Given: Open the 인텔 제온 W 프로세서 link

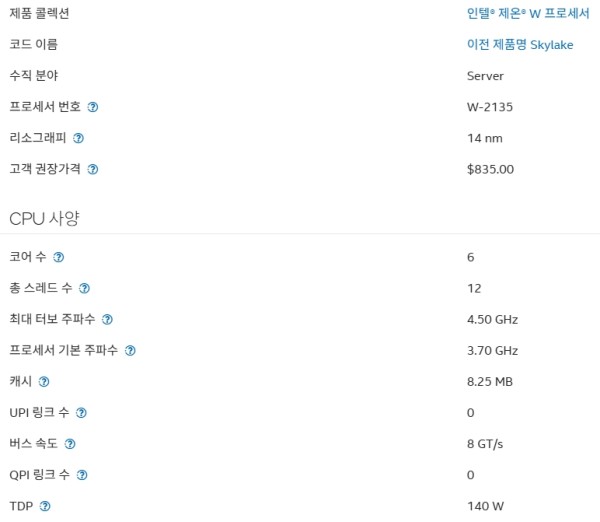Looking at the screenshot, I should click(528, 13).
